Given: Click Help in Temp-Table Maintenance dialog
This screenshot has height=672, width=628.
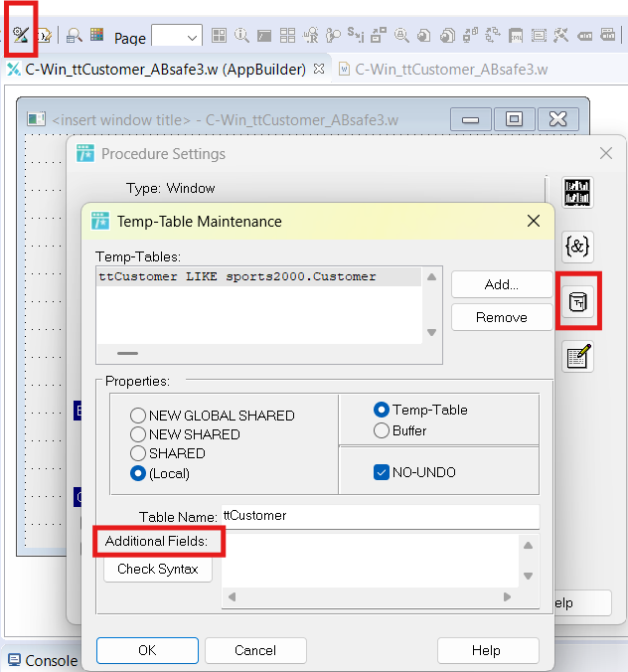Looking at the screenshot, I should click(x=488, y=650).
